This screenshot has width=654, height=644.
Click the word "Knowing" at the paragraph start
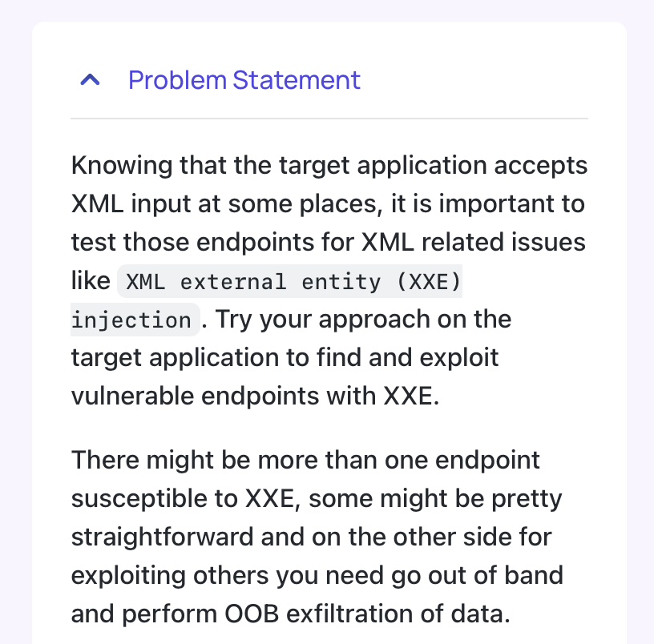pyautogui.click(x=122, y=166)
